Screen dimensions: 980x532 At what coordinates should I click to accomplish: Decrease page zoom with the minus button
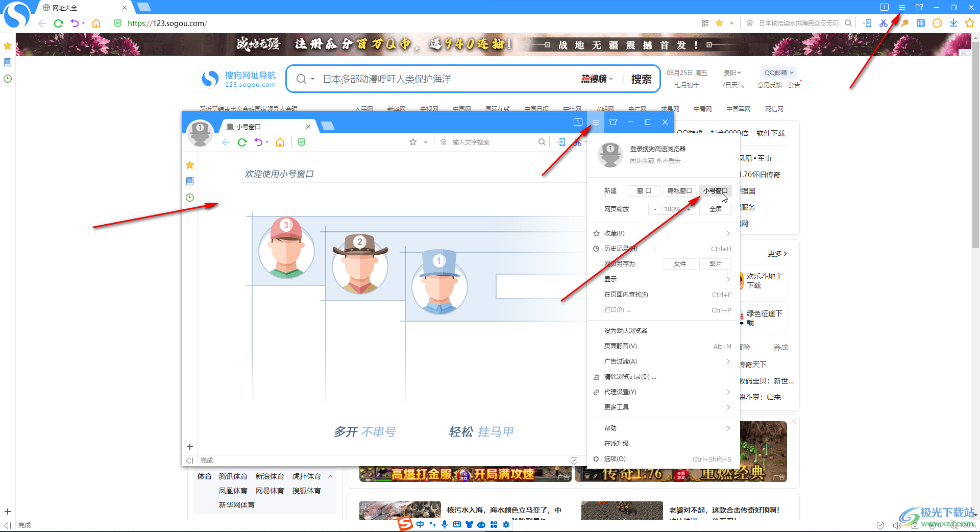[x=655, y=209]
